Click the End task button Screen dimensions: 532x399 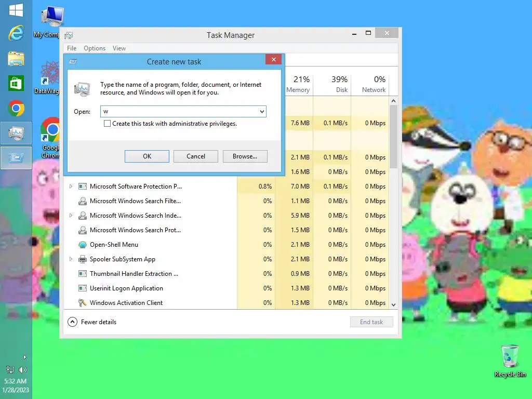click(x=371, y=322)
